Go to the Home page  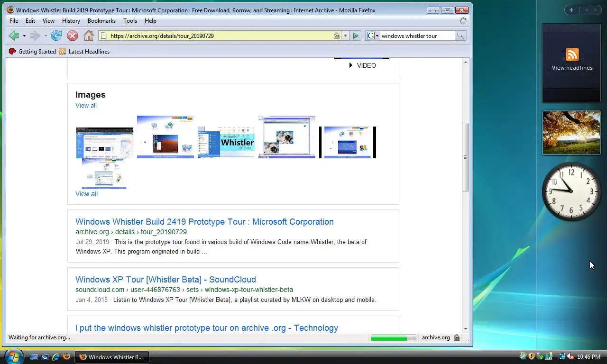coord(88,36)
